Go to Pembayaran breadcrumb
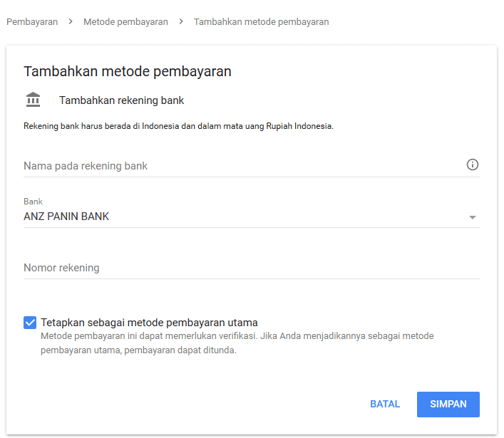Screen dimensions: 504x438 pyautogui.click(x=32, y=22)
